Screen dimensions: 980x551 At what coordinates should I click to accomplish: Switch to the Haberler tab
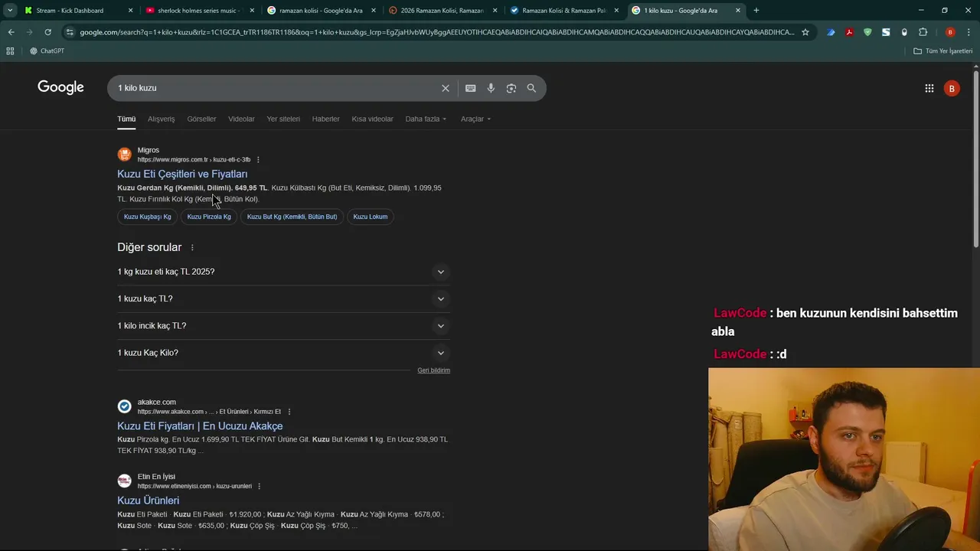click(x=325, y=119)
